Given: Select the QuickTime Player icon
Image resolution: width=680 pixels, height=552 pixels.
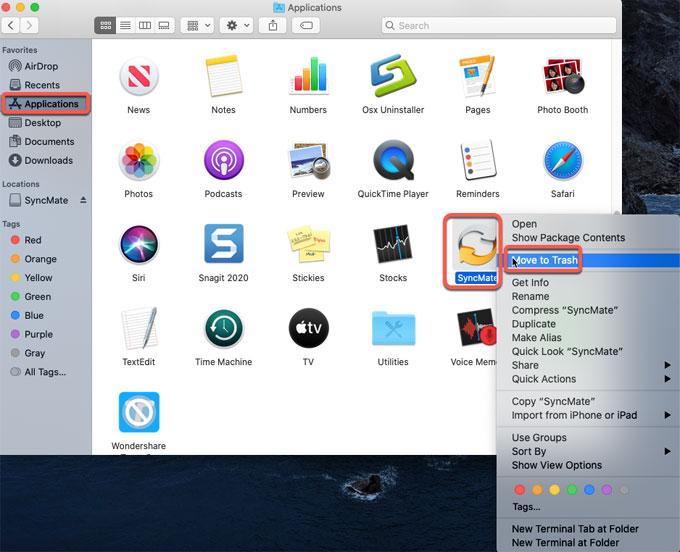Looking at the screenshot, I should click(393, 160).
